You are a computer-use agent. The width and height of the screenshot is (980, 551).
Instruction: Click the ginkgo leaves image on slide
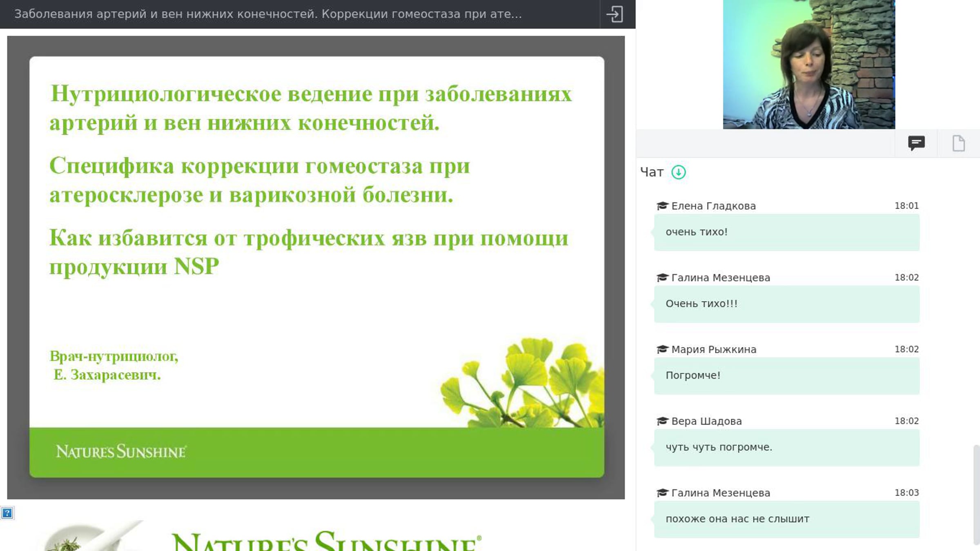pyautogui.click(x=522, y=382)
